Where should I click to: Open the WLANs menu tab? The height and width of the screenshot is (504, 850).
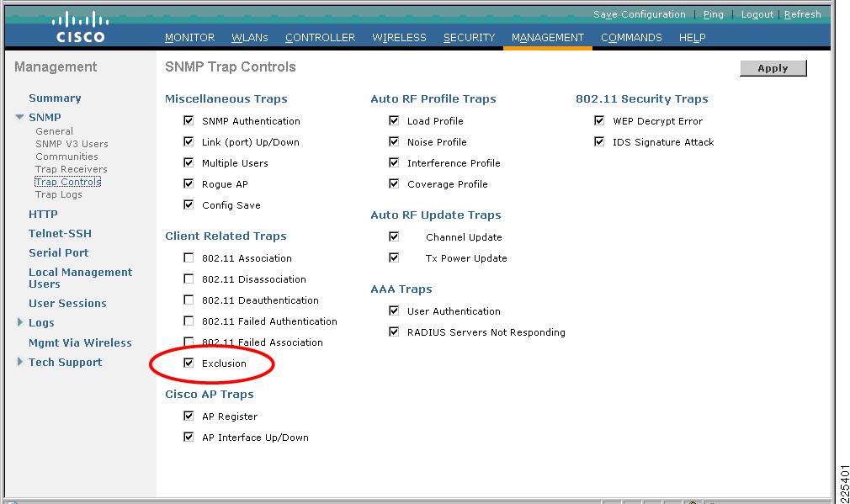click(x=250, y=37)
